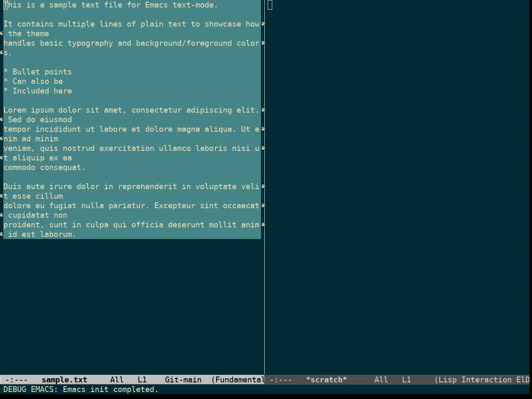
Task: Click the L1 line number in sample.txt mode line
Action: [x=142, y=379]
